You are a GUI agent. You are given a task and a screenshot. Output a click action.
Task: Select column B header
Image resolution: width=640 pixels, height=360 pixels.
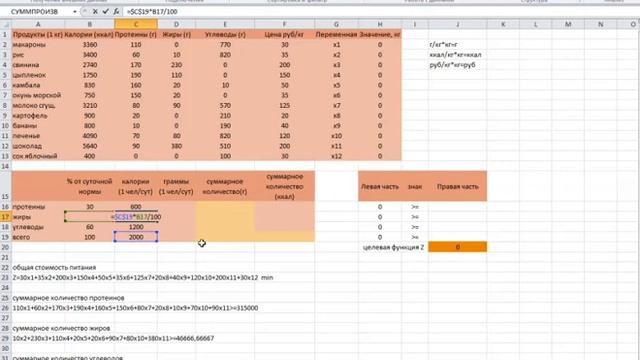pos(89,24)
